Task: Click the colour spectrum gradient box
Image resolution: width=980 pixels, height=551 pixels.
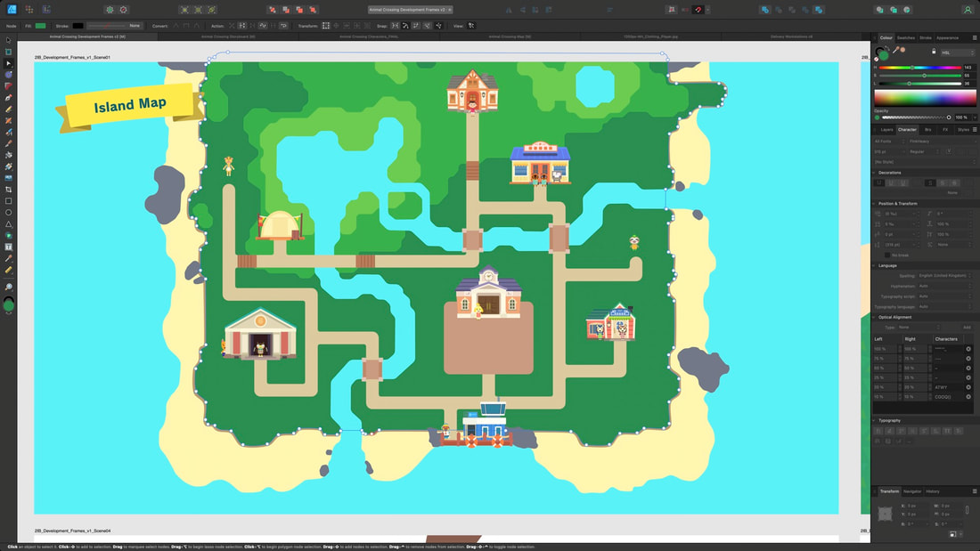Action: (x=925, y=97)
